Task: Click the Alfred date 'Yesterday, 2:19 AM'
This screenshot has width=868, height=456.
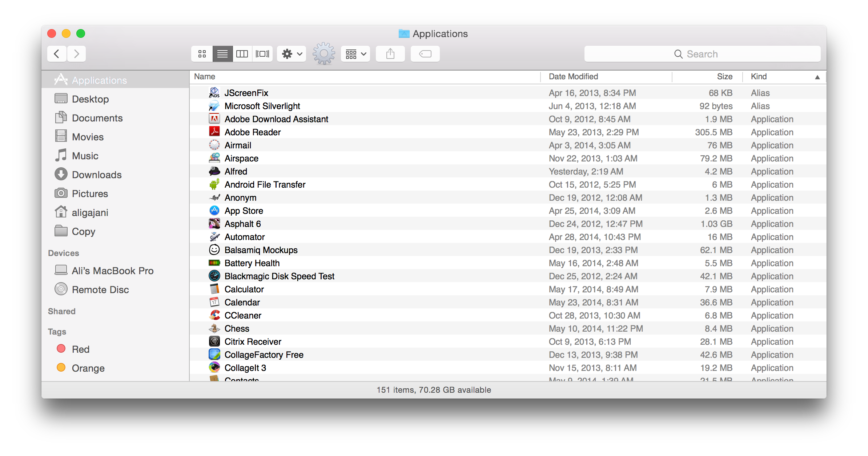Action: click(x=586, y=171)
